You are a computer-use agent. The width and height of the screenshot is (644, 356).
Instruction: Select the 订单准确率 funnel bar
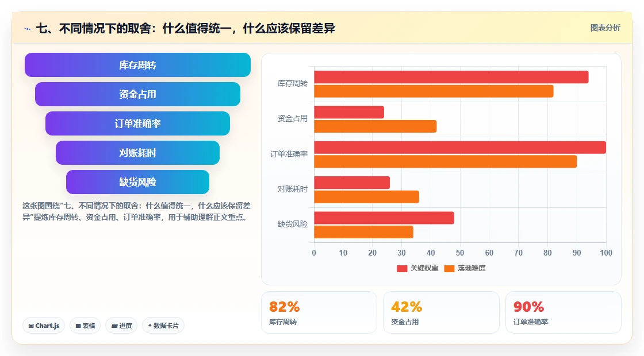pyautogui.click(x=137, y=123)
